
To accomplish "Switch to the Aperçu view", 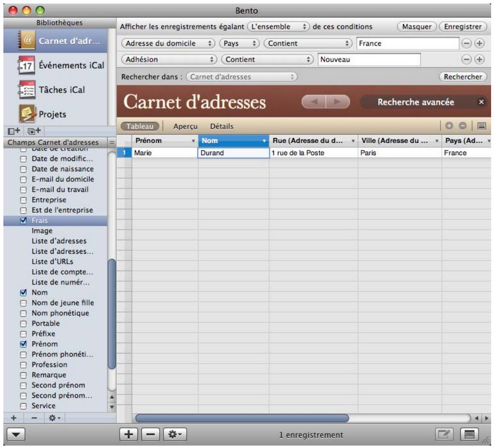I will pyautogui.click(x=185, y=126).
